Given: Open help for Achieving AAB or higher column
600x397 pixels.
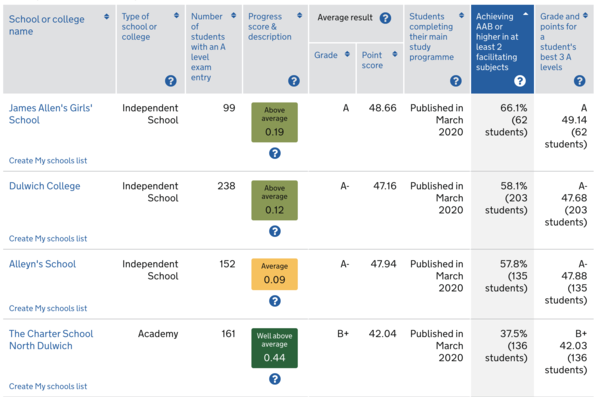Looking at the screenshot, I should [x=520, y=81].
